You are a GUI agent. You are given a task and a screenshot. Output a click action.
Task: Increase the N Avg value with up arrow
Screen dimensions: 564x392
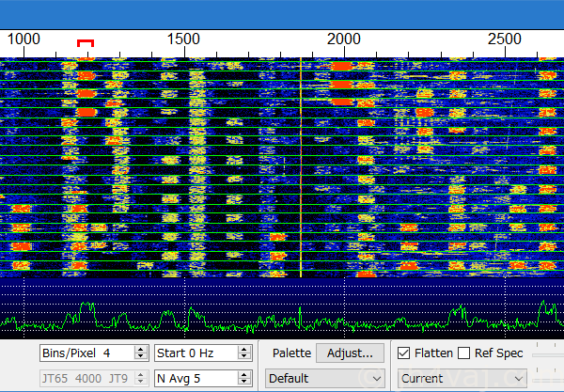244,374
